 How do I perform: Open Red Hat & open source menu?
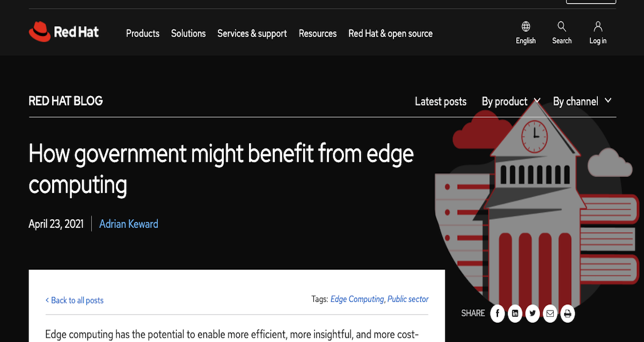(x=390, y=33)
